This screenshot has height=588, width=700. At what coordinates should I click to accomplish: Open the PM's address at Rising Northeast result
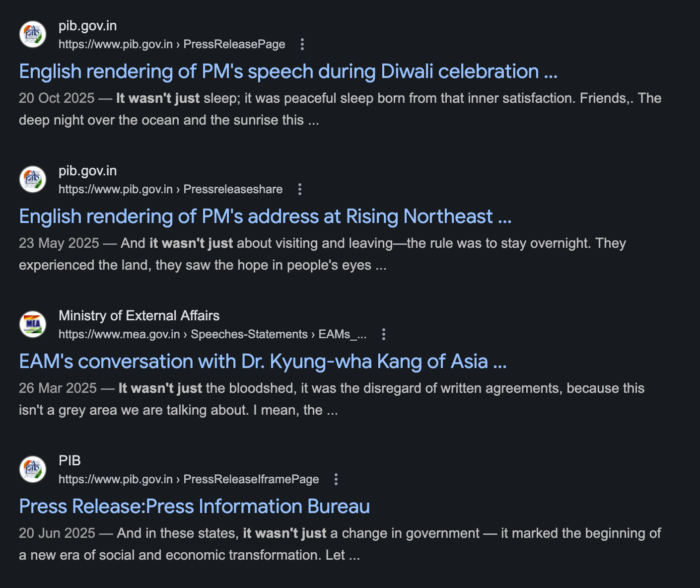pyautogui.click(x=265, y=217)
